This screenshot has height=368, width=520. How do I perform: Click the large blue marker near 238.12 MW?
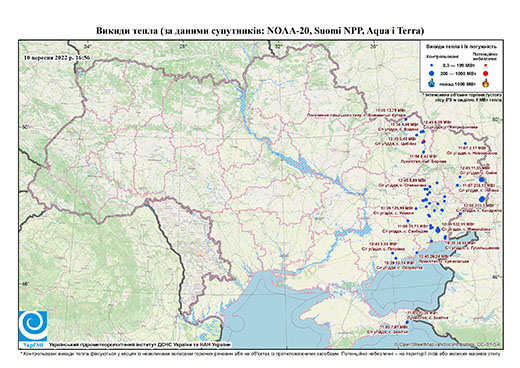[481, 180]
